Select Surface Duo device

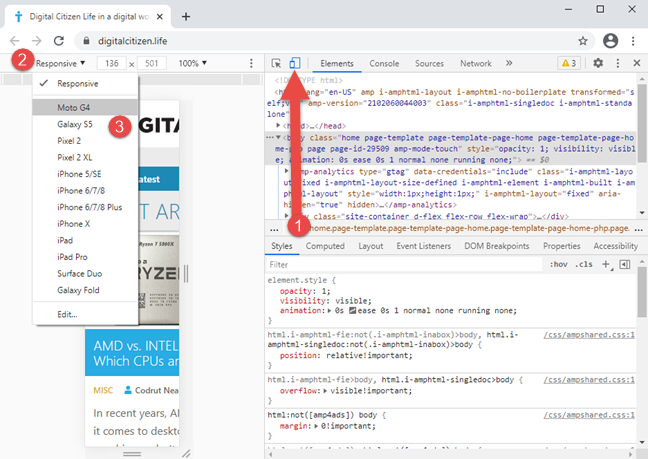tap(85, 273)
